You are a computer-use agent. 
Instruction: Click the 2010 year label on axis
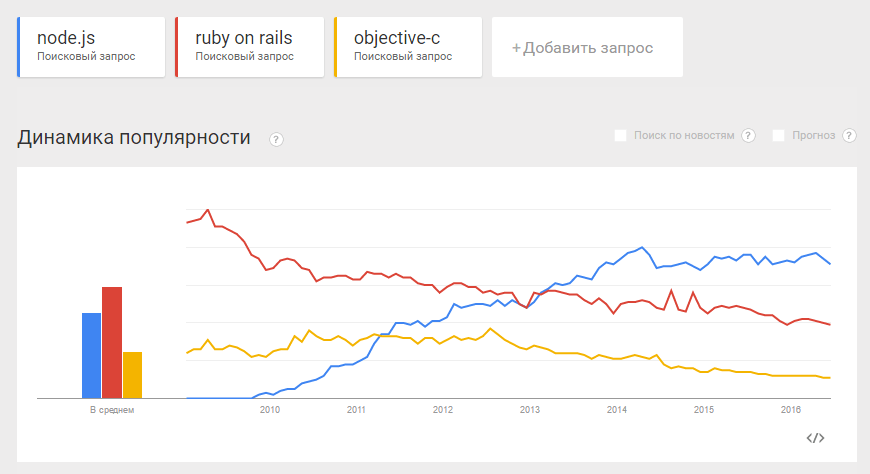click(x=269, y=409)
